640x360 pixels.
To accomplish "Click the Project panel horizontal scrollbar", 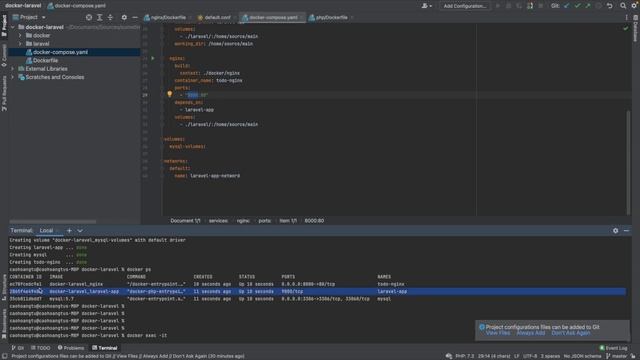I will pos(53,222).
